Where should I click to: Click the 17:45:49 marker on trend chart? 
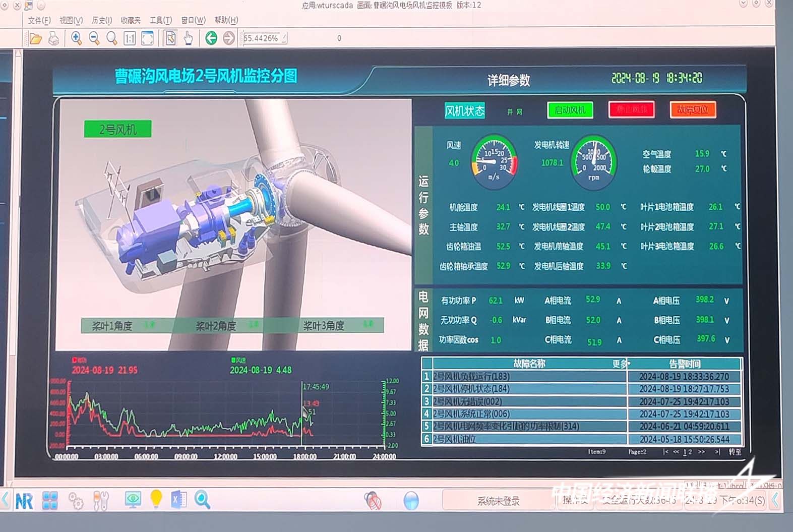click(316, 387)
